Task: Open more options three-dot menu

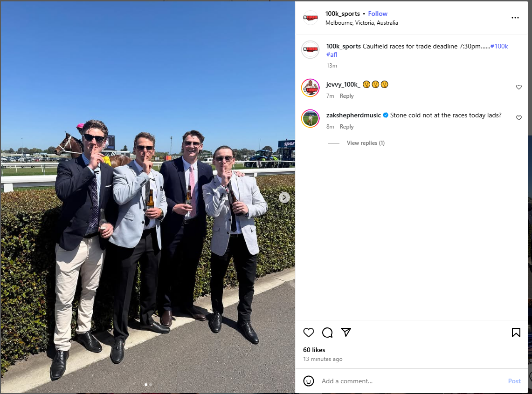Action: [515, 18]
